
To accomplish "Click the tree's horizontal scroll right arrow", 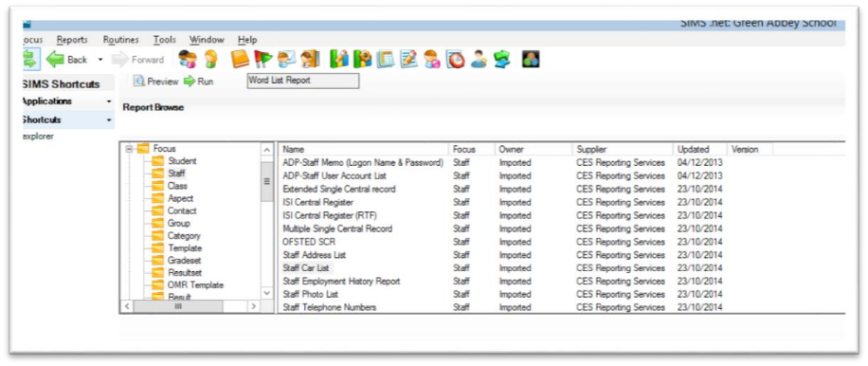I will 253,306.
